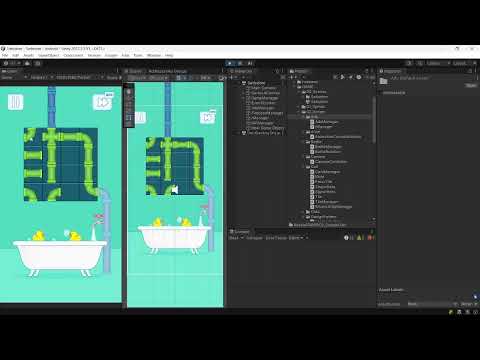Toggle Collapse in the Console
This screenshot has height=360, width=480.
pyautogui.click(x=254, y=238)
